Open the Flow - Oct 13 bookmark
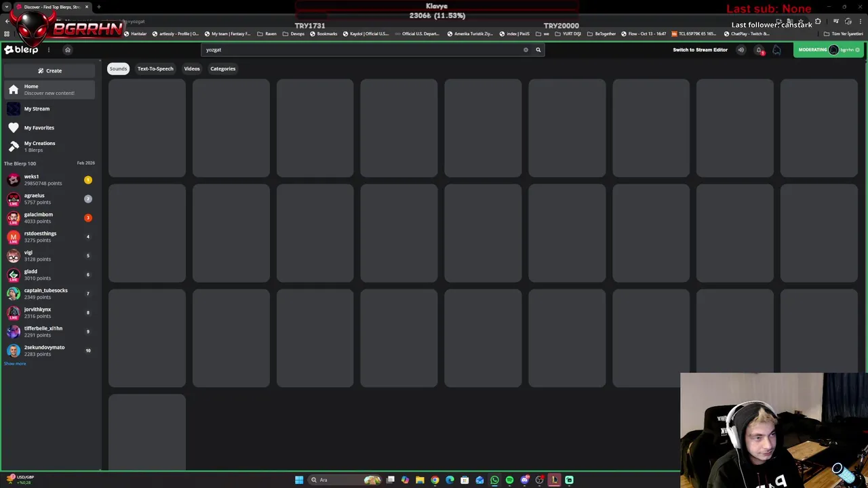868x488 pixels. click(643, 34)
